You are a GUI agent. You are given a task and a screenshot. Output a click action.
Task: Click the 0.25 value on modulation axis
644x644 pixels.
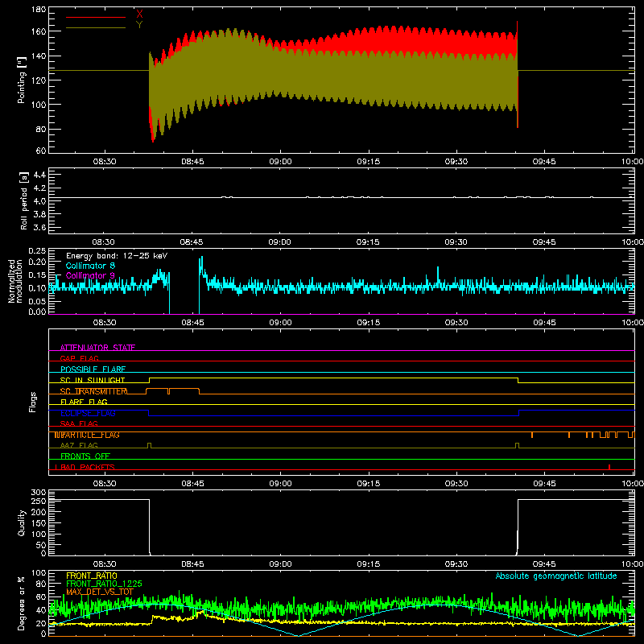(37, 251)
